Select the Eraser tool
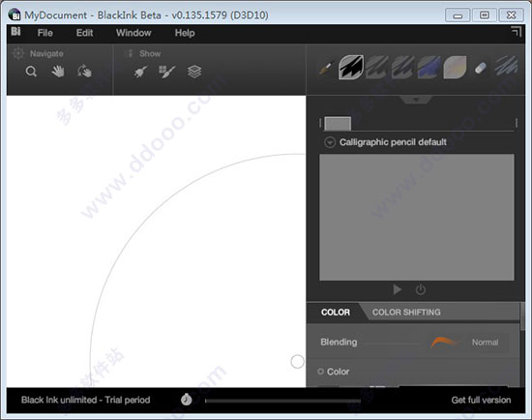The height and width of the screenshot is (420, 532). [x=480, y=69]
